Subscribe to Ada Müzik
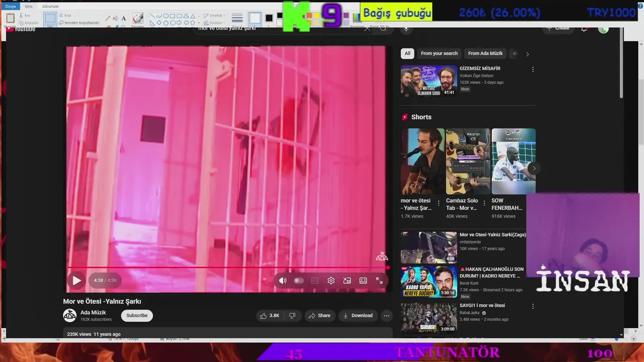Viewport: 644px width, 362px height. (x=137, y=316)
